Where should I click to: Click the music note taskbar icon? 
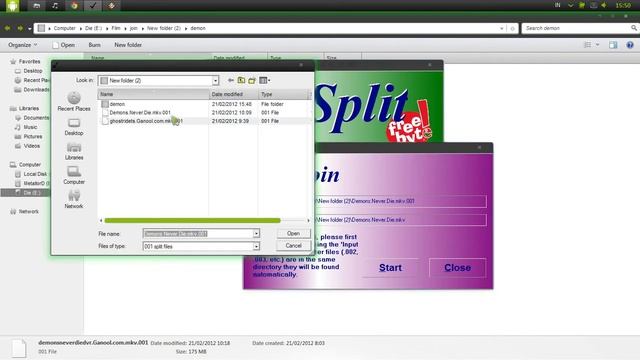click(55, 5)
